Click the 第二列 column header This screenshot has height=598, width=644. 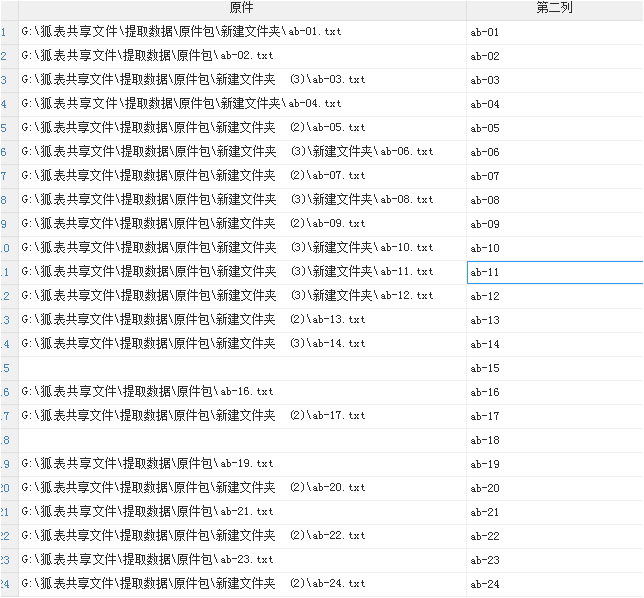click(x=554, y=8)
